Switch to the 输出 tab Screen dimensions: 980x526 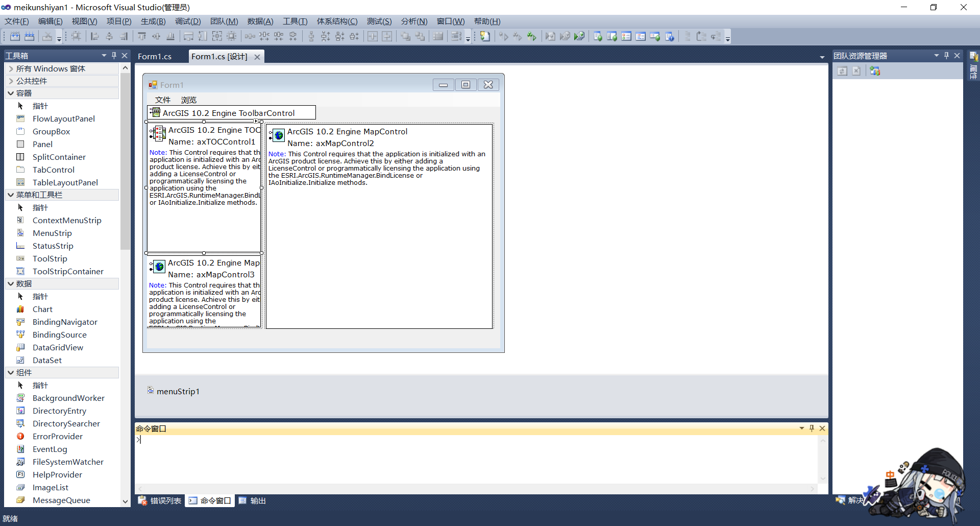tap(252, 500)
